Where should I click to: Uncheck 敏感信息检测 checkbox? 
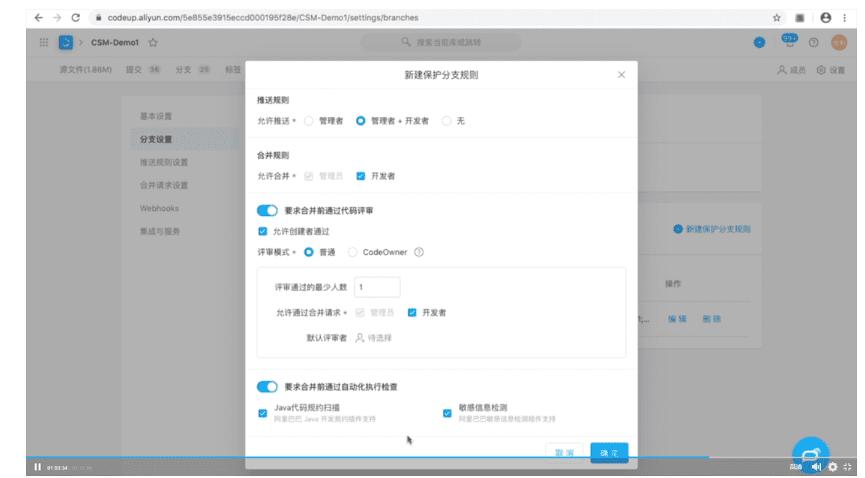[447, 413]
